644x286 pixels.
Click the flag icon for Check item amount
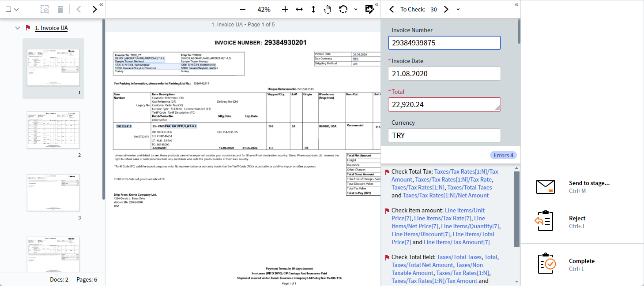pos(387,211)
